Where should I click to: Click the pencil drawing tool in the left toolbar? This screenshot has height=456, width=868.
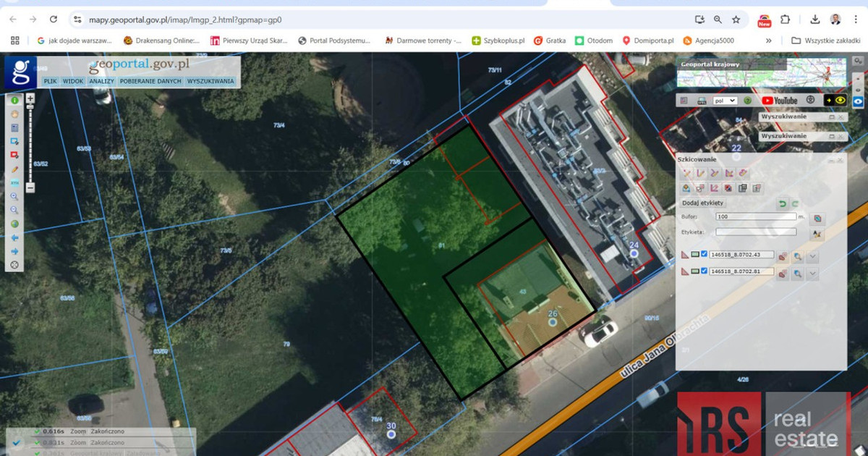14,169
